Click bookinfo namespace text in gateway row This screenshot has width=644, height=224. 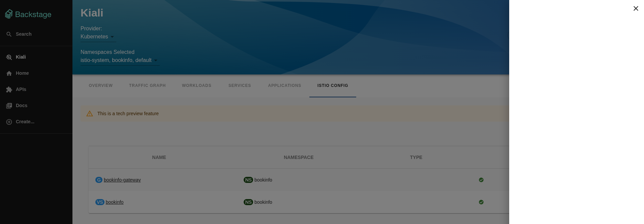[263, 180]
